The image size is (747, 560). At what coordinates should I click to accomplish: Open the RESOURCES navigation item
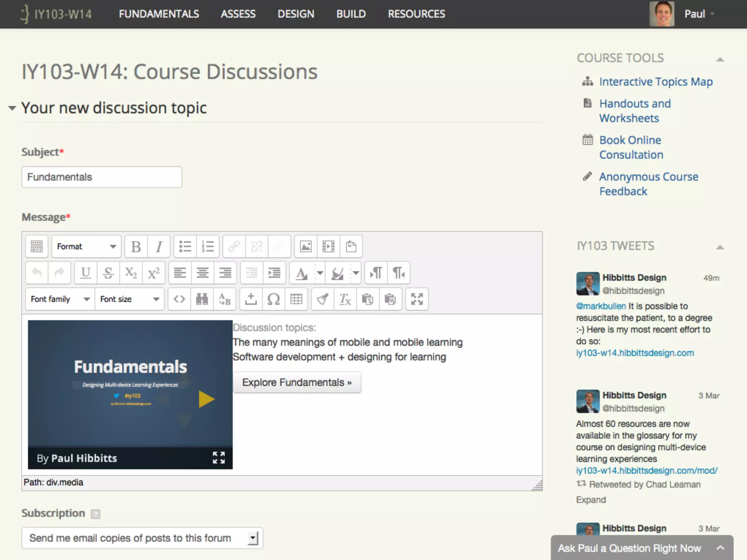coord(416,14)
